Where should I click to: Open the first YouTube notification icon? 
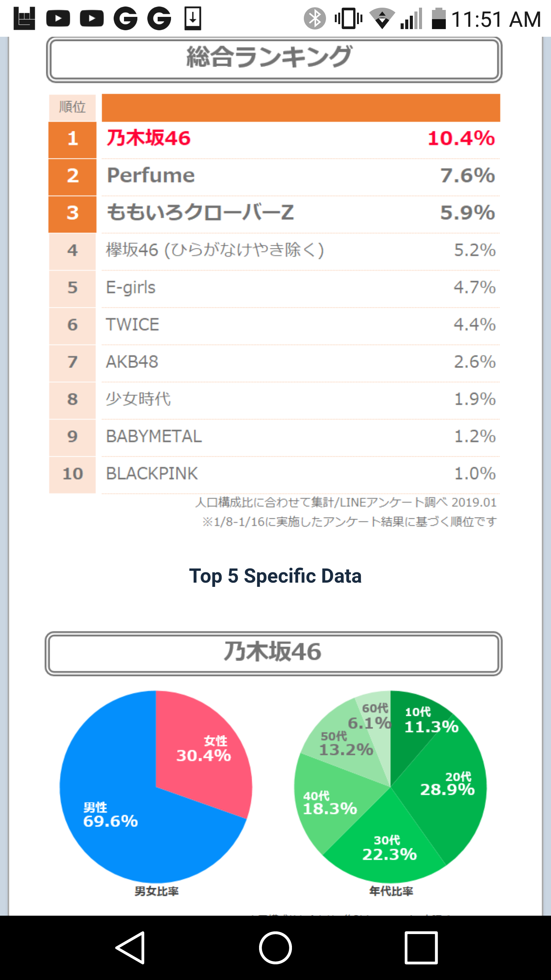(58, 18)
